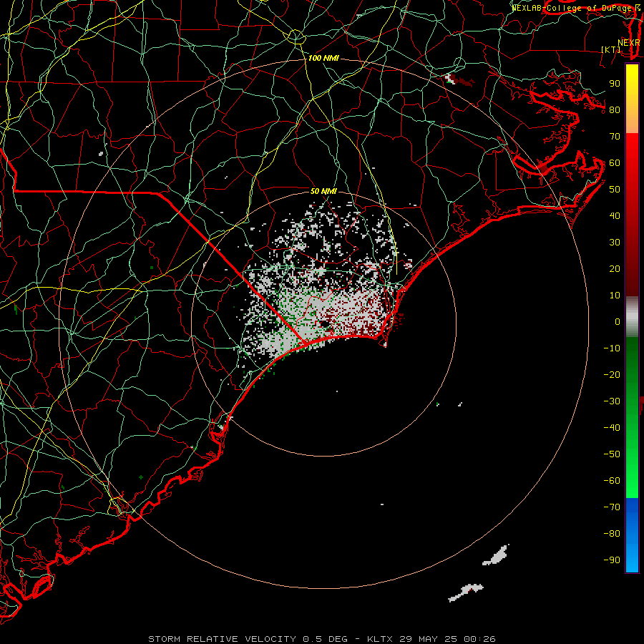Click the red echo patch near the top ring edge
The height and width of the screenshot is (644, 644).
click(x=462, y=80)
